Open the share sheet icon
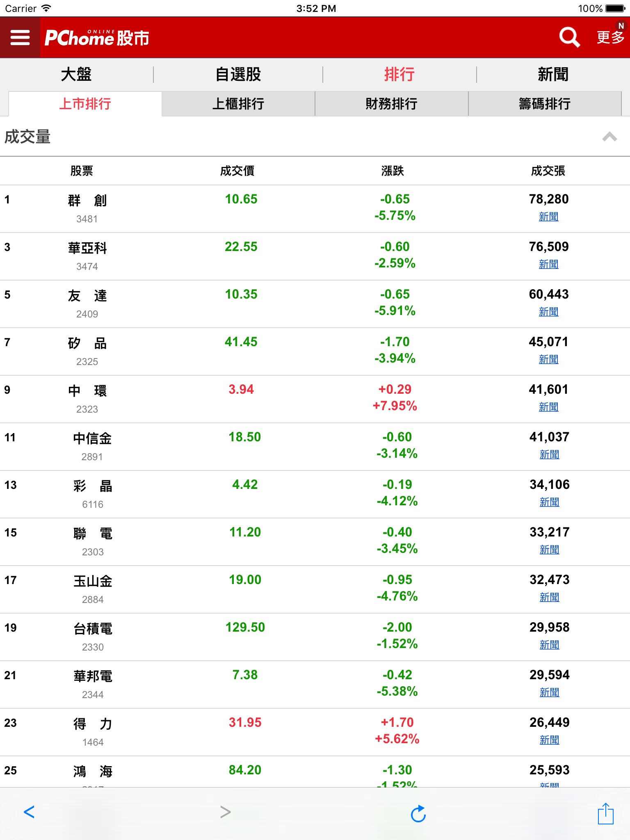630x840 pixels. (605, 814)
